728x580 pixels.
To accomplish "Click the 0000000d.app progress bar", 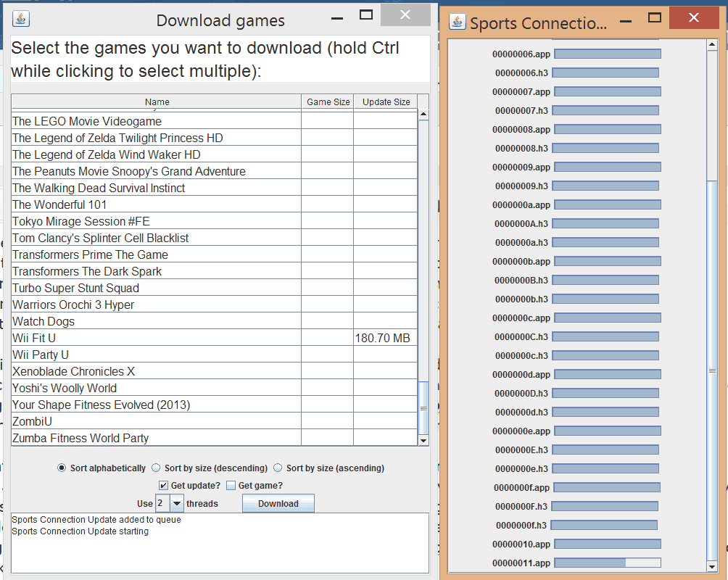I will point(608,374).
